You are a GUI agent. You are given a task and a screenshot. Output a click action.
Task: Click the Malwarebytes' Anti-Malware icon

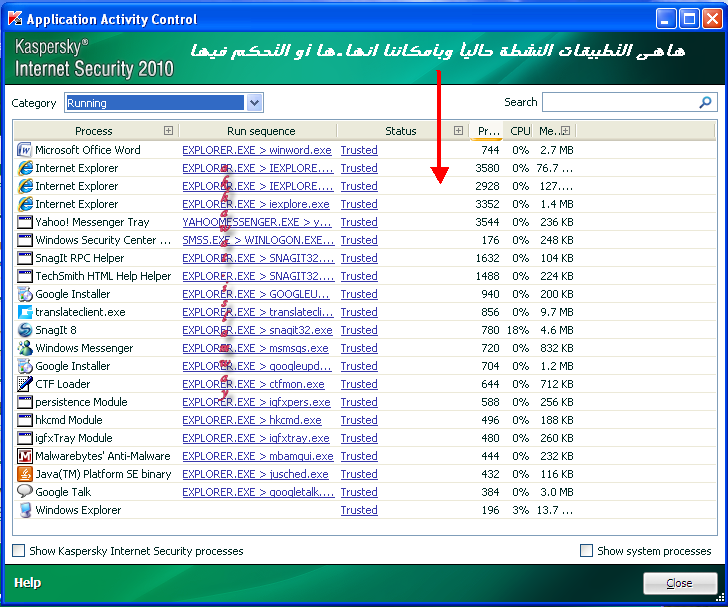tap(24, 456)
